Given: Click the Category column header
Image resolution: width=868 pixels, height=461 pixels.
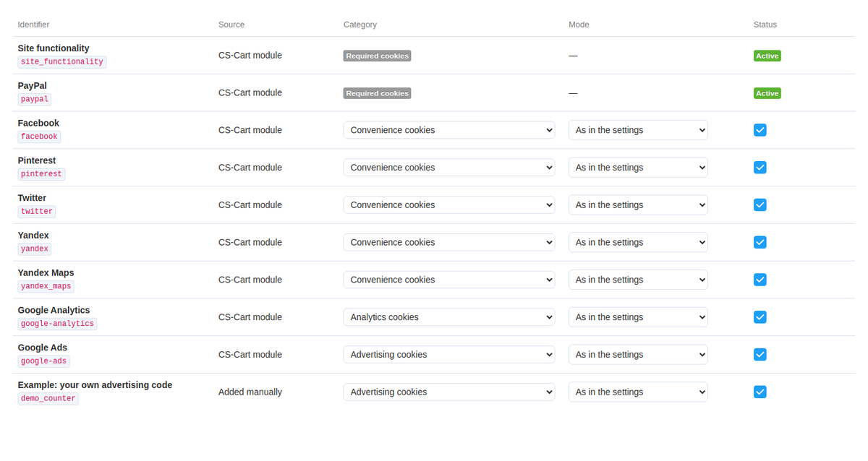Looking at the screenshot, I should click(360, 25).
